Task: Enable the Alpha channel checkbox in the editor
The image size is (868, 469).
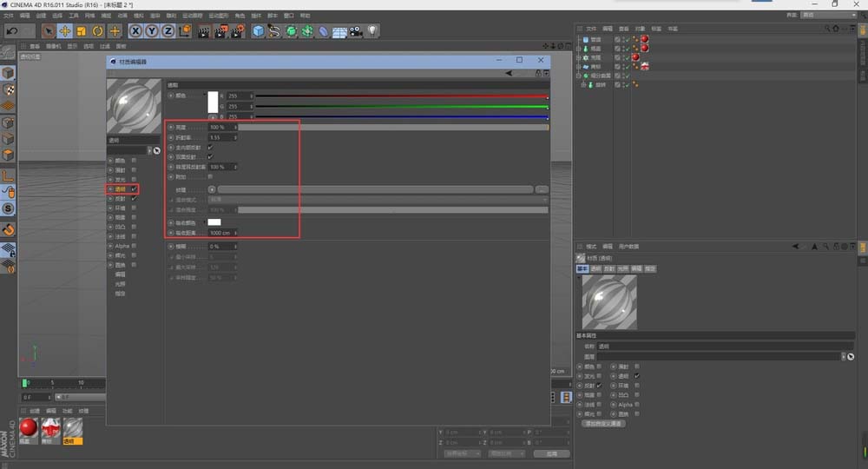Action: pos(134,246)
